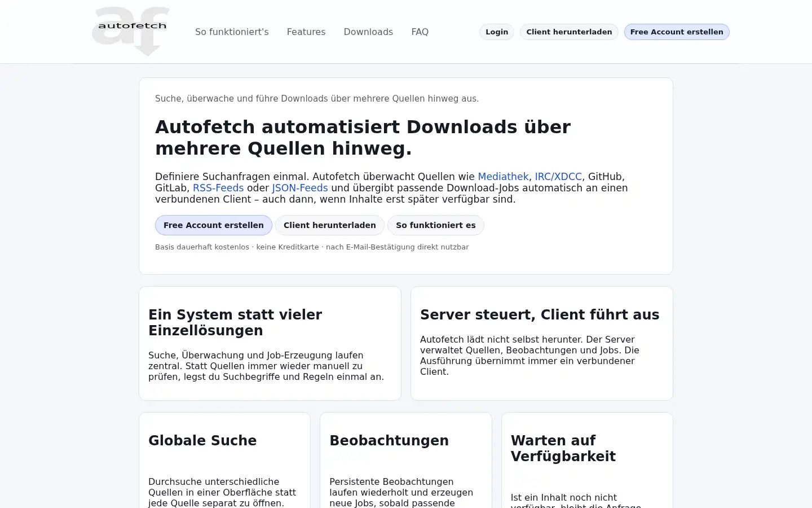Click the So funktioniert es button

point(436,225)
